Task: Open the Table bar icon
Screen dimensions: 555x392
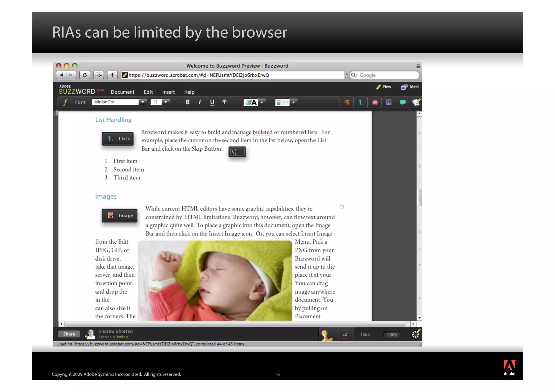Action: coord(389,102)
